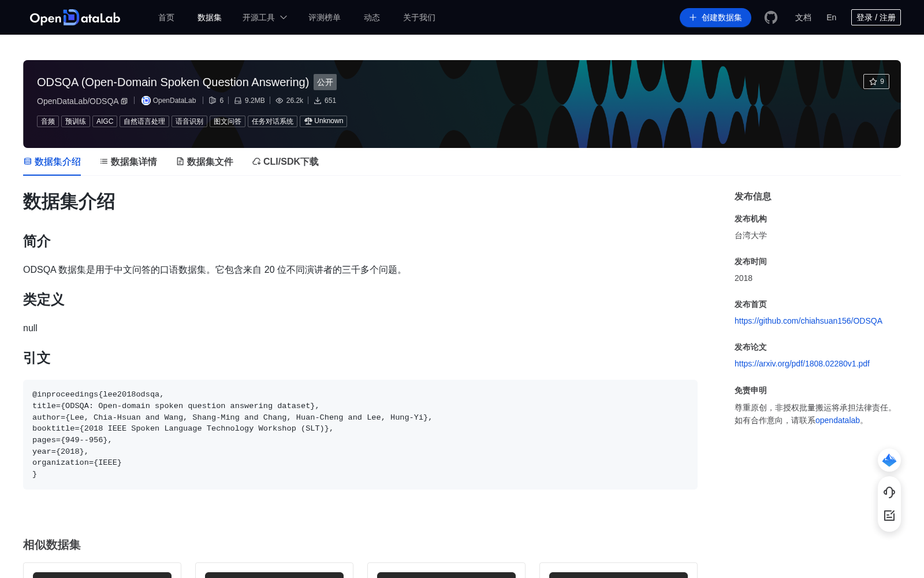924x578 pixels.
Task: Star the ODSQA dataset
Action: (x=876, y=81)
